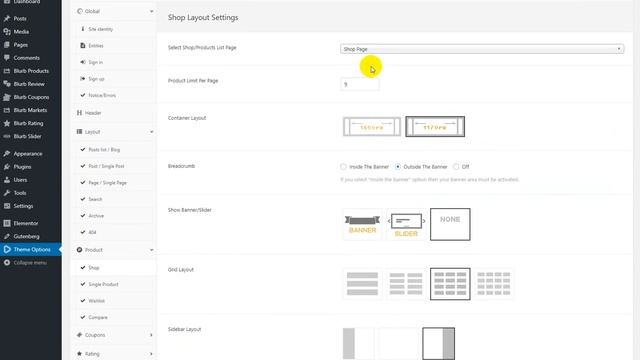The height and width of the screenshot is (360, 640).
Task: Choose right sidebar layout
Action: click(x=439, y=343)
